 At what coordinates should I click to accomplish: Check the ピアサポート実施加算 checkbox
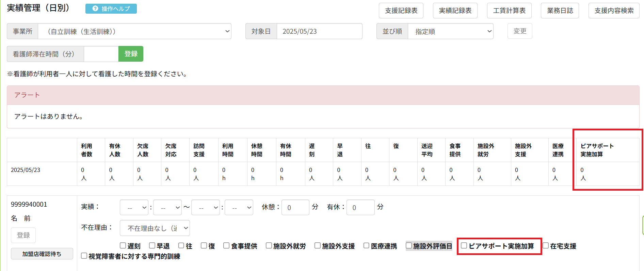(464, 245)
